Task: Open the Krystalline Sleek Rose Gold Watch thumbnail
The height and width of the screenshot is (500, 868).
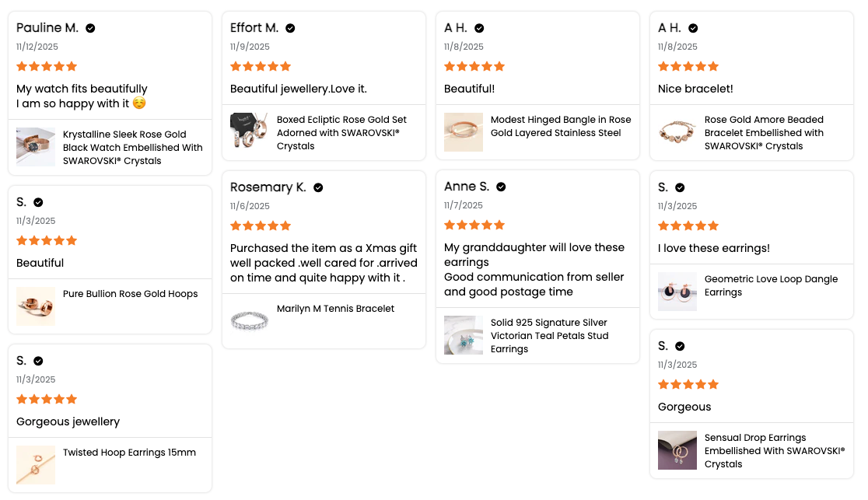Action: tap(36, 147)
